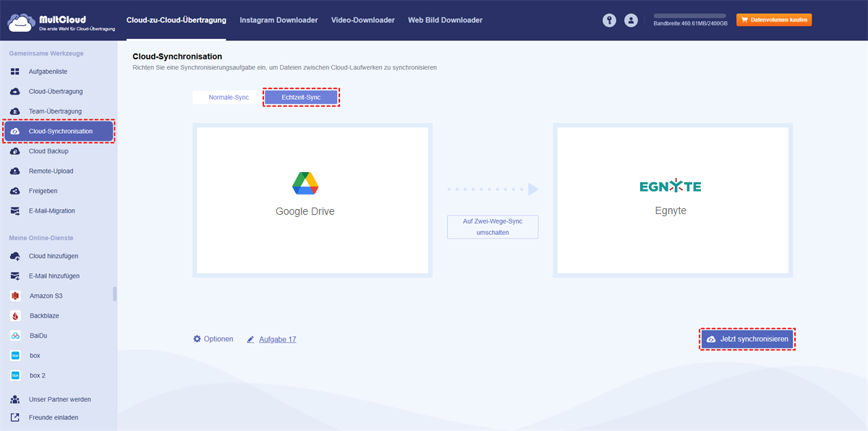Select the Echtzeit-Sync tab
This screenshot has height=431, width=868.
click(301, 97)
